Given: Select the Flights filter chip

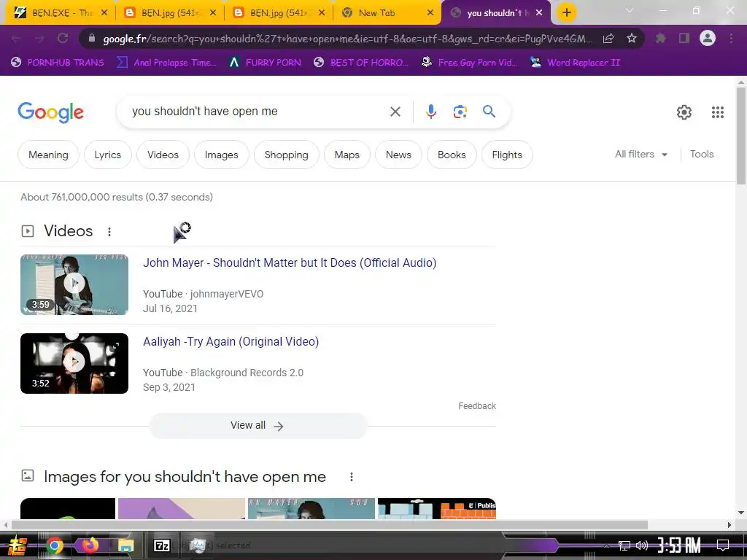Looking at the screenshot, I should [x=507, y=155].
